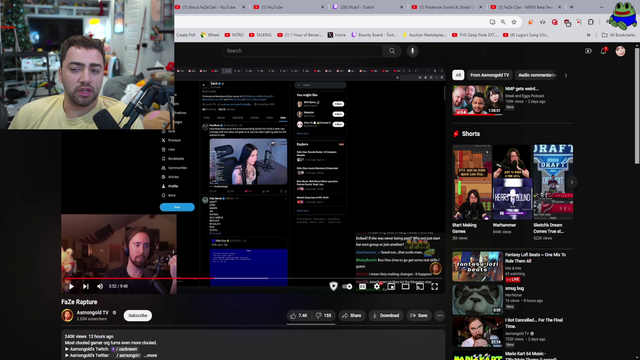
Task: Open the Sketch's Dream Comes True short
Action: (x=553, y=182)
